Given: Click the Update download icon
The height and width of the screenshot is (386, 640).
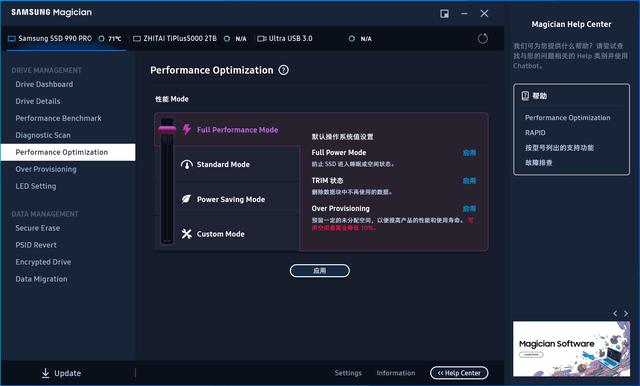Looking at the screenshot, I should click(x=45, y=373).
